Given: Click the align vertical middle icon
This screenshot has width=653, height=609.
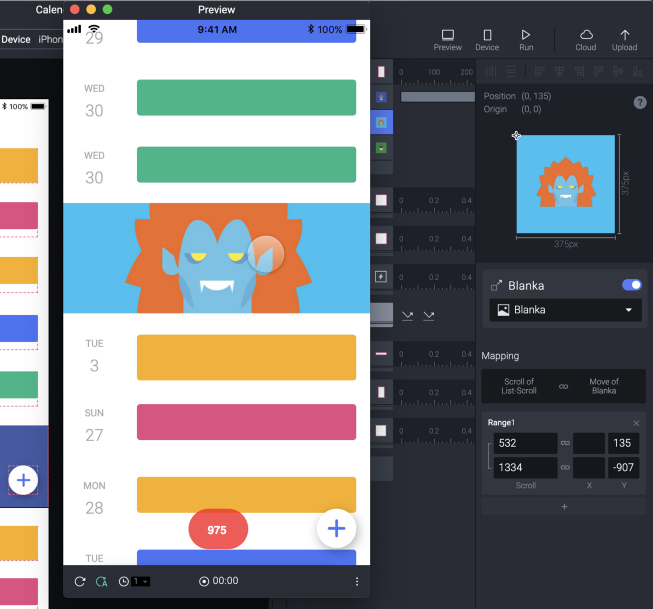Looking at the screenshot, I should click(x=618, y=72).
